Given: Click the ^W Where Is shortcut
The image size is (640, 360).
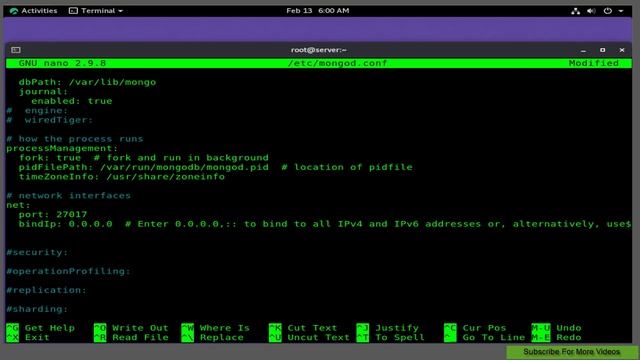Looking at the screenshot, I should 216,328.
